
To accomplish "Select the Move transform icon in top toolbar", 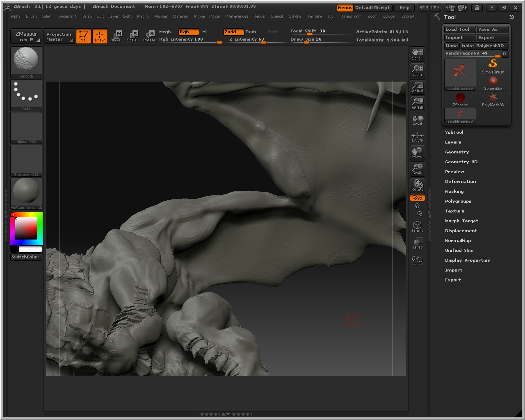I will [x=116, y=36].
